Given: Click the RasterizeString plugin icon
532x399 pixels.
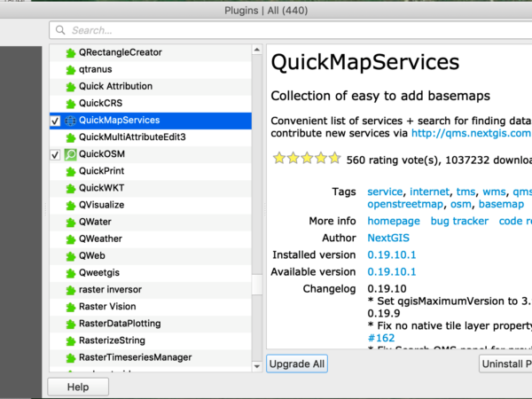Looking at the screenshot, I should (71, 341).
